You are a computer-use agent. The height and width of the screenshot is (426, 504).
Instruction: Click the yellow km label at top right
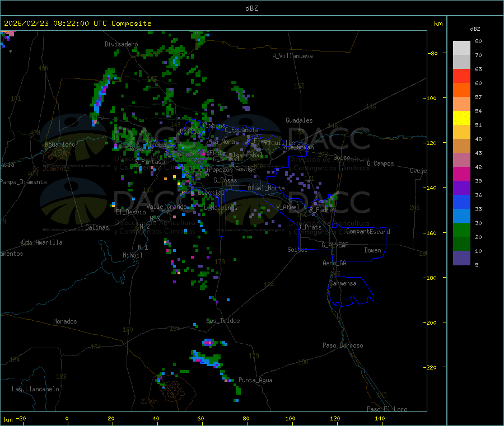point(438,24)
